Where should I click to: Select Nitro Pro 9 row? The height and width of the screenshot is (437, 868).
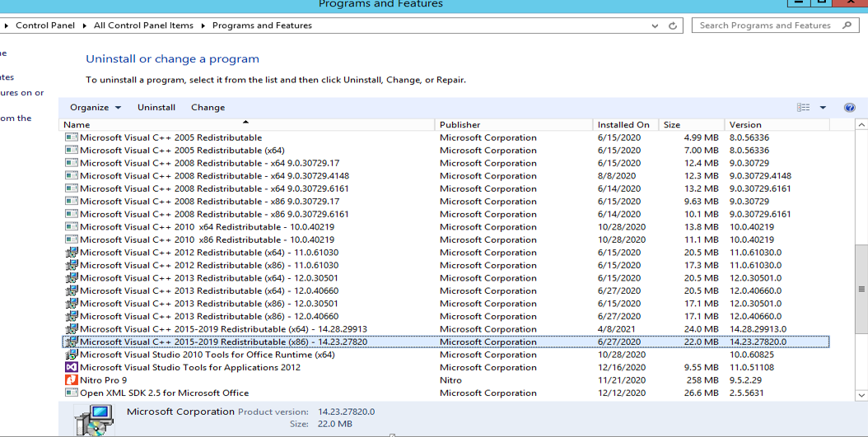[446, 380]
